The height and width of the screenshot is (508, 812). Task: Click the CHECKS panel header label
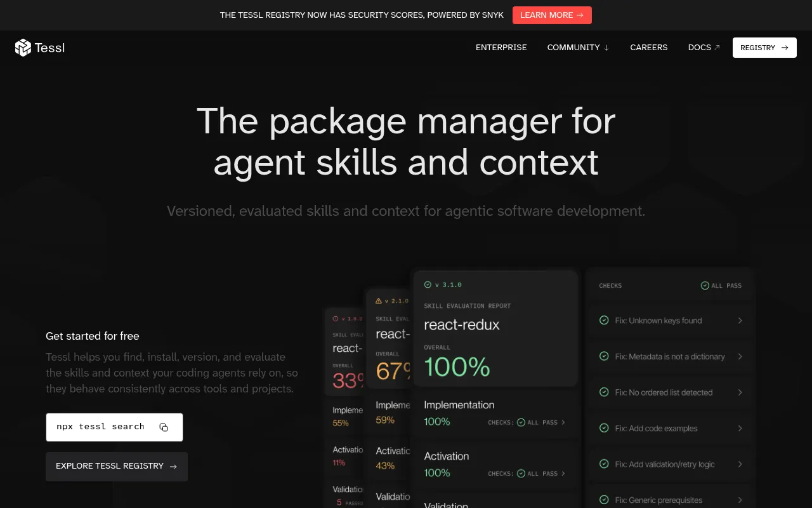click(610, 286)
